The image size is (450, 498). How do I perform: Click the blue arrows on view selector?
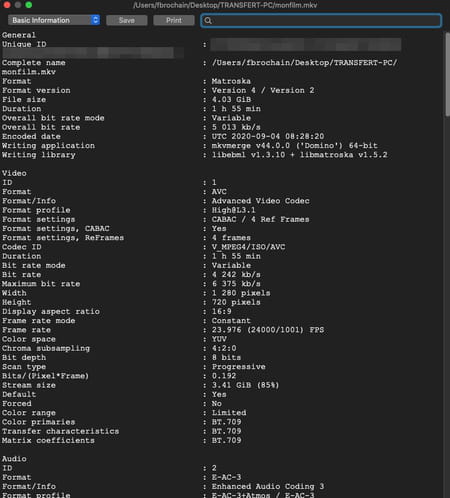pyautogui.click(x=95, y=20)
